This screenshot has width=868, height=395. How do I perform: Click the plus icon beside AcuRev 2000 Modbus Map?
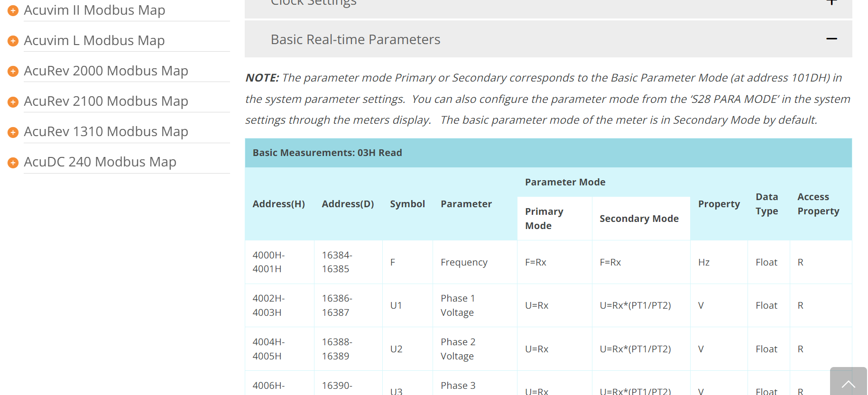point(13,71)
